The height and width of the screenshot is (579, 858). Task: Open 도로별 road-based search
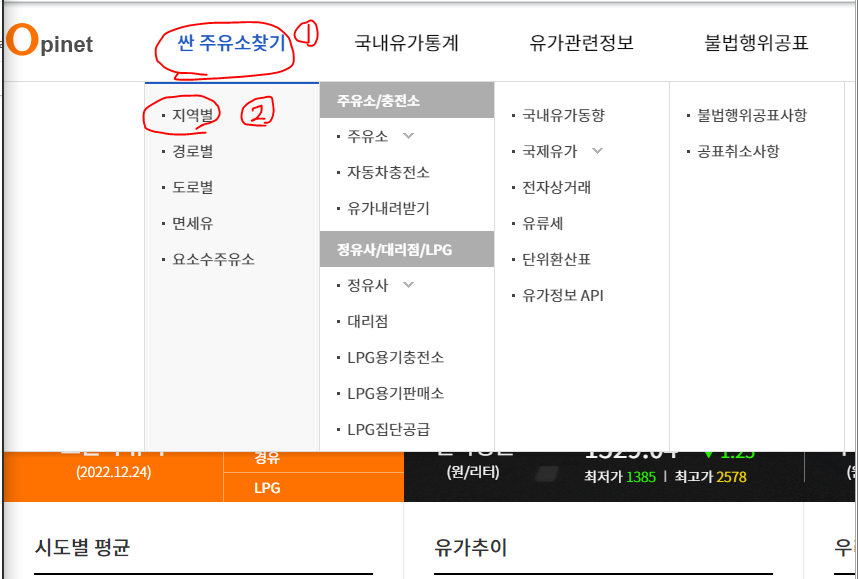click(190, 187)
